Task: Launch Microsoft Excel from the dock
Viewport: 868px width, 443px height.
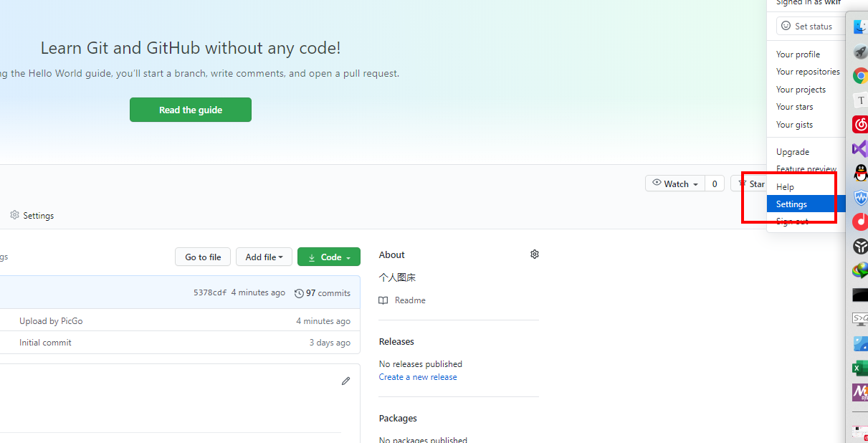Action: (860, 368)
